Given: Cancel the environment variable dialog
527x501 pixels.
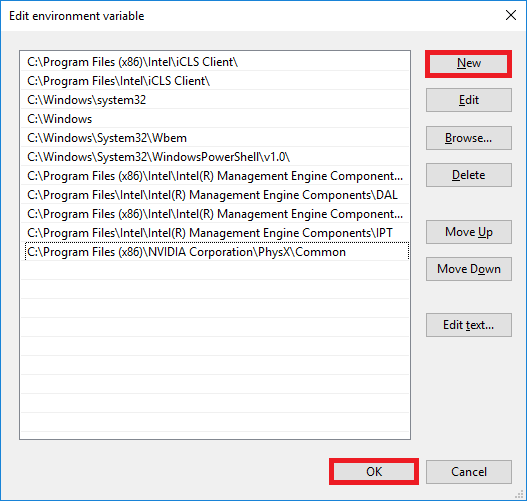Looking at the screenshot, I should click(x=469, y=472).
